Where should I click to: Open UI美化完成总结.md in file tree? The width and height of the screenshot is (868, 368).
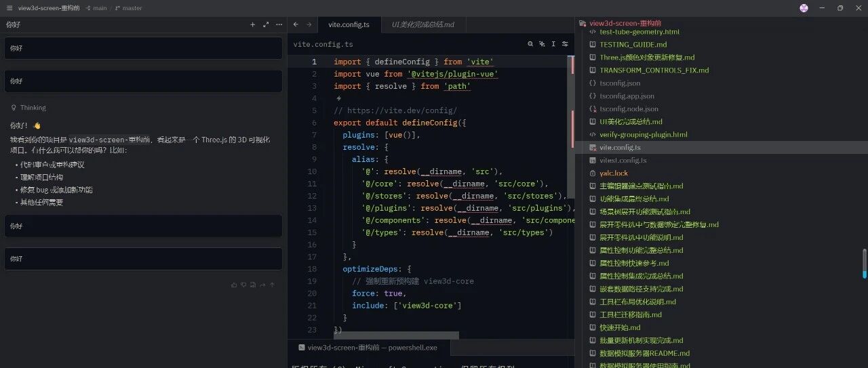(631, 122)
